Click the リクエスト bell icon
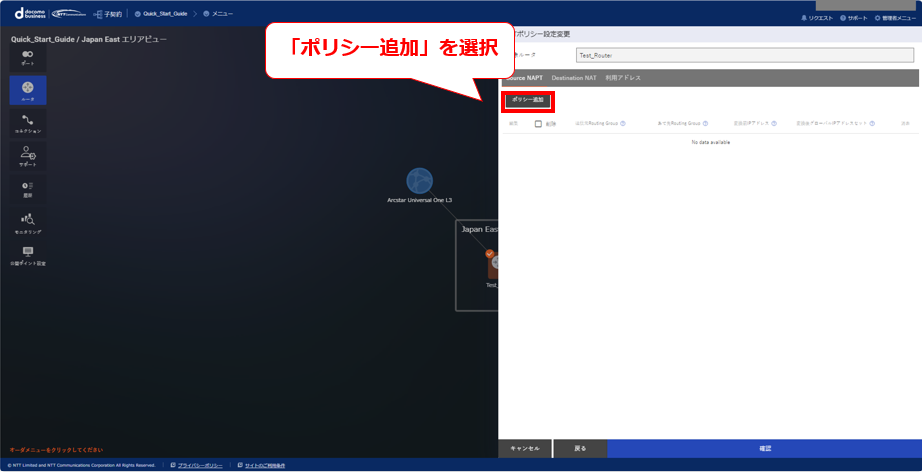The width and height of the screenshot is (922, 472). tap(804, 18)
